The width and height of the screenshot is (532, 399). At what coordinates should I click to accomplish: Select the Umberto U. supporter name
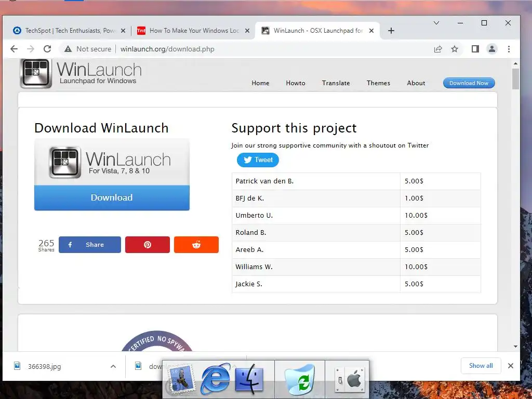pyautogui.click(x=254, y=216)
